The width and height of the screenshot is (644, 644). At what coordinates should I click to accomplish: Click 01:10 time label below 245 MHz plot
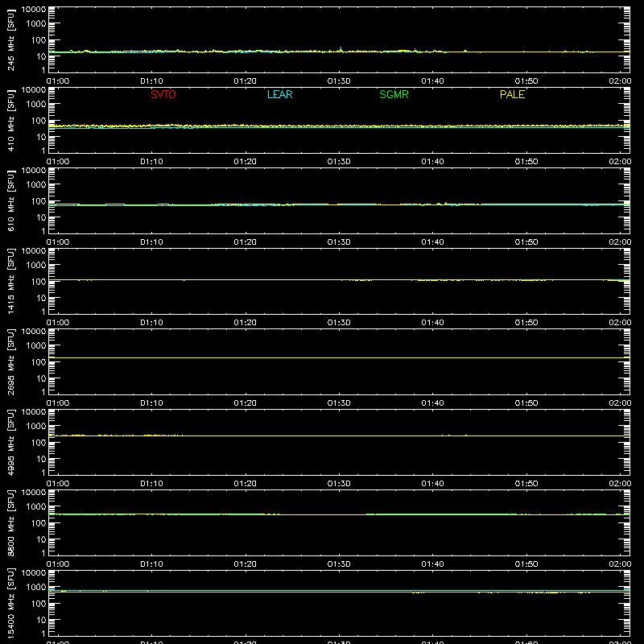151,81
